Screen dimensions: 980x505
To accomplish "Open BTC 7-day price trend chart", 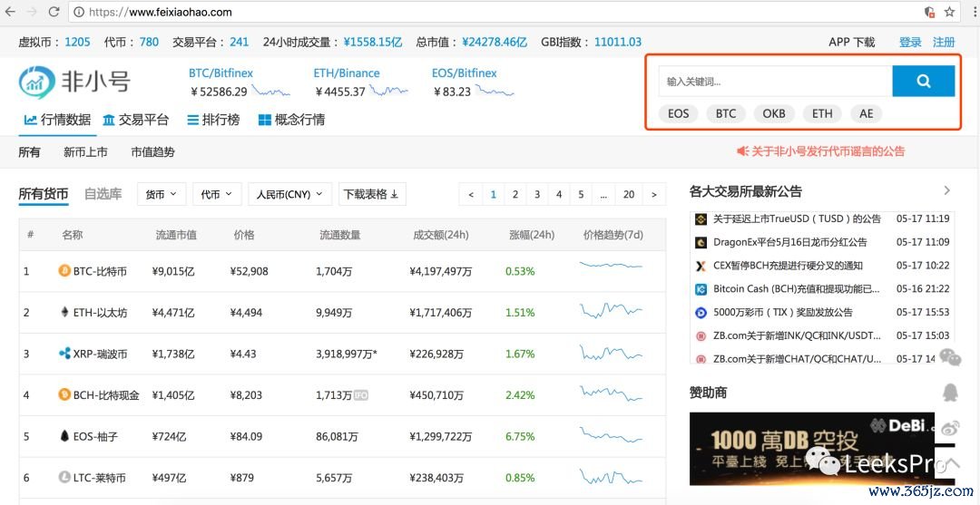I will pyautogui.click(x=611, y=266).
